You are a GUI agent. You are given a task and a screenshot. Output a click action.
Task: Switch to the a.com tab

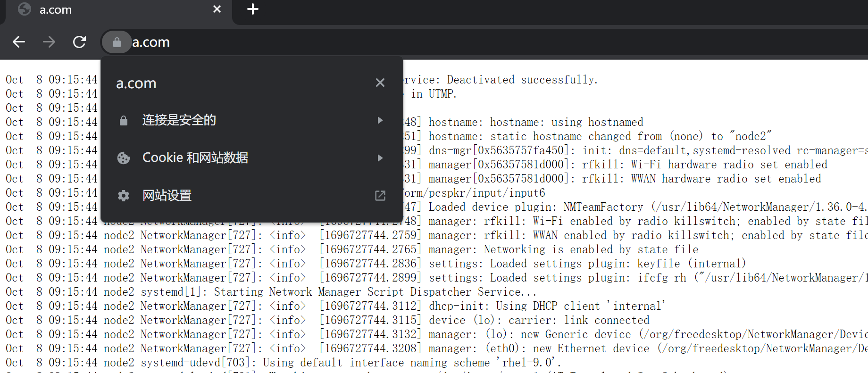pos(94,10)
